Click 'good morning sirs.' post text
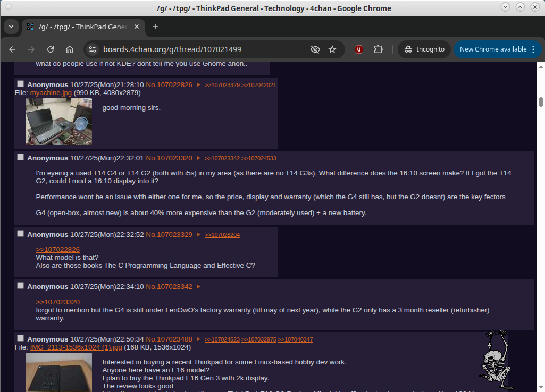545x392 pixels. [x=131, y=108]
